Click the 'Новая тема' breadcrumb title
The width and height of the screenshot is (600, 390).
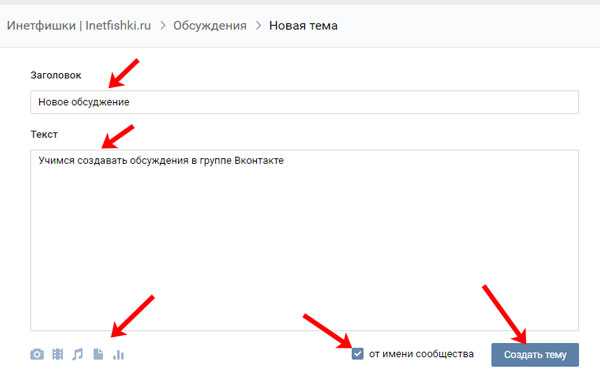tap(303, 26)
